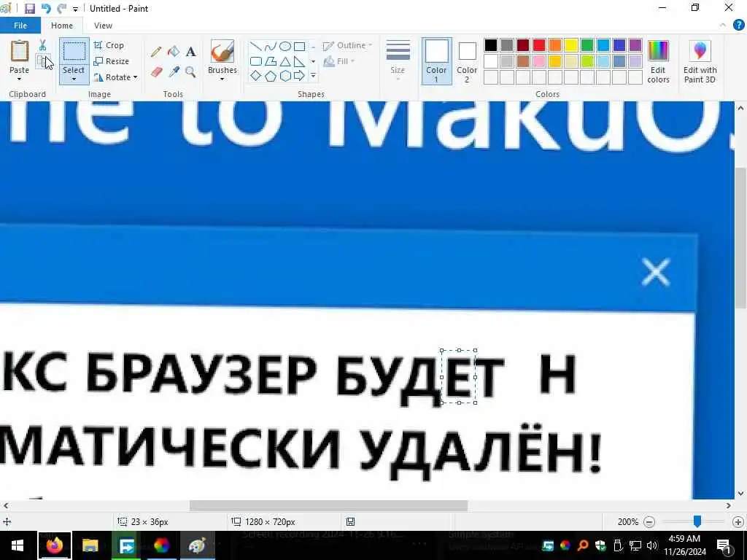This screenshot has height=560, width=747.
Task: Open File Explorer from the taskbar
Action: click(x=90, y=545)
